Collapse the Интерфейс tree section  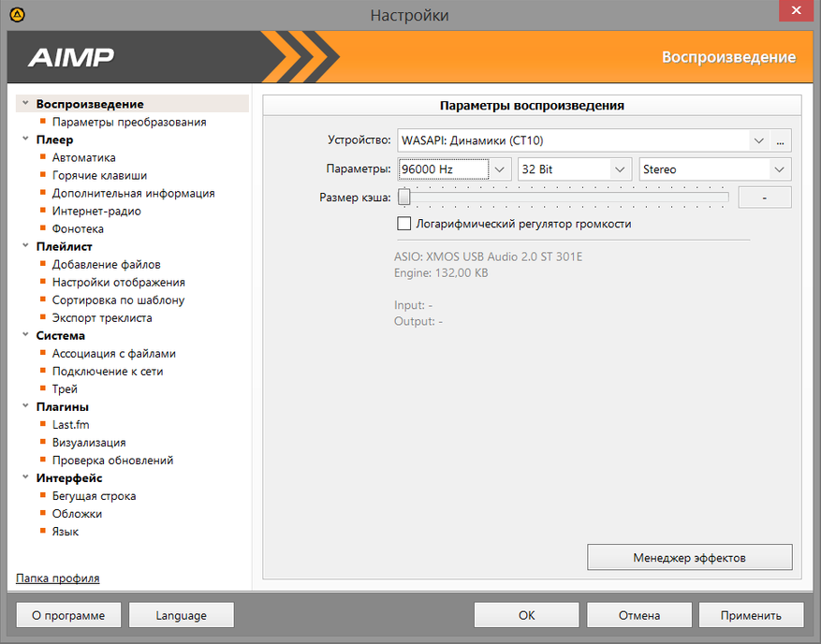(25, 477)
